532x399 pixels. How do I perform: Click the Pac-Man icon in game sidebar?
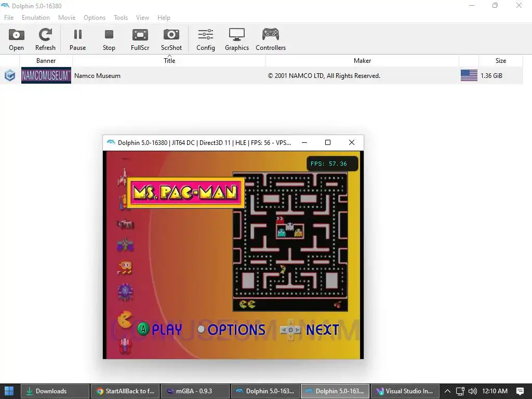125,320
